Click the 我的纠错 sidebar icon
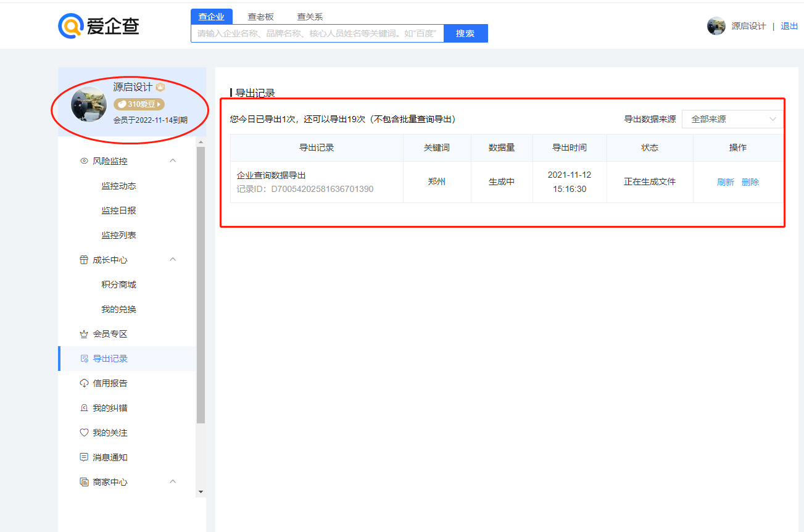Screen dimensions: 804x532 85,408
